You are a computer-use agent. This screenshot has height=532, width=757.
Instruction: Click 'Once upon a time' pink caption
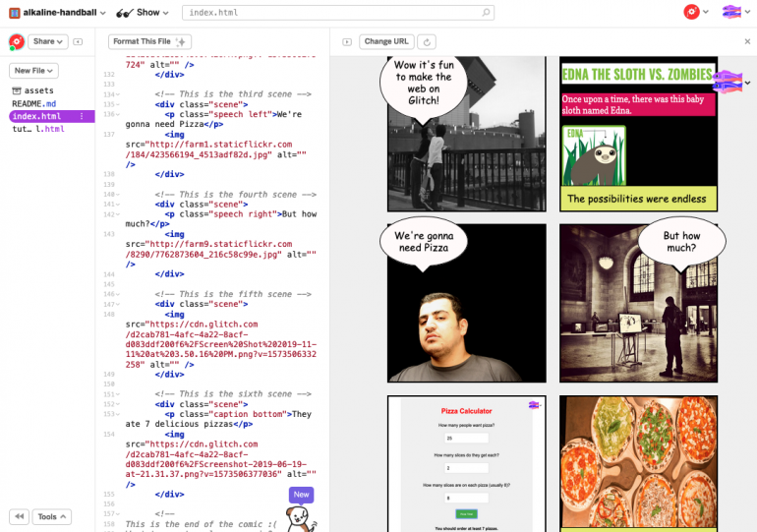pyautogui.click(x=638, y=105)
